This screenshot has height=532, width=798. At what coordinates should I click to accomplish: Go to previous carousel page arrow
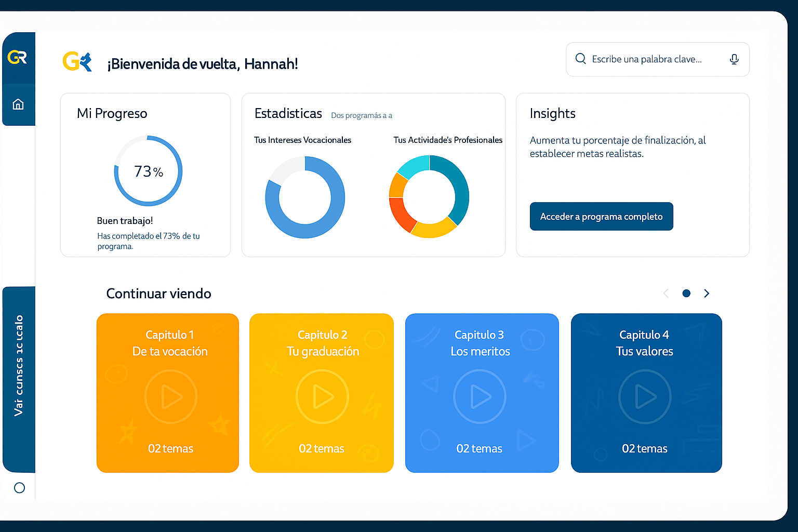point(666,294)
